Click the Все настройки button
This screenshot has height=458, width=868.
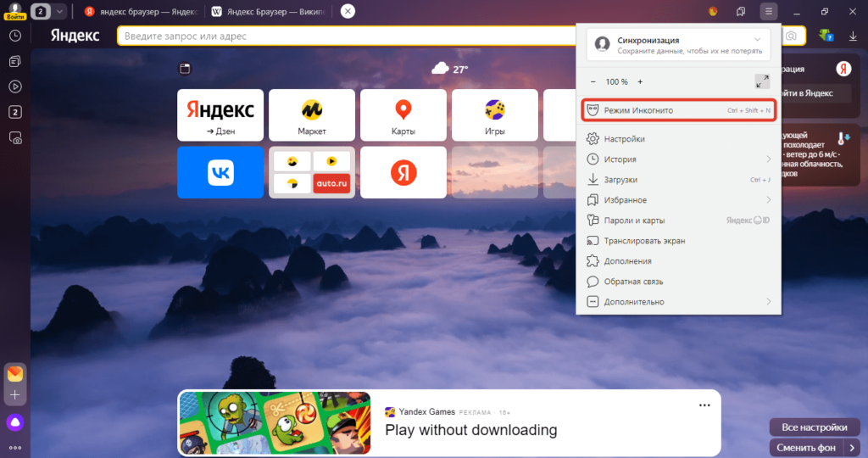[814, 427]
